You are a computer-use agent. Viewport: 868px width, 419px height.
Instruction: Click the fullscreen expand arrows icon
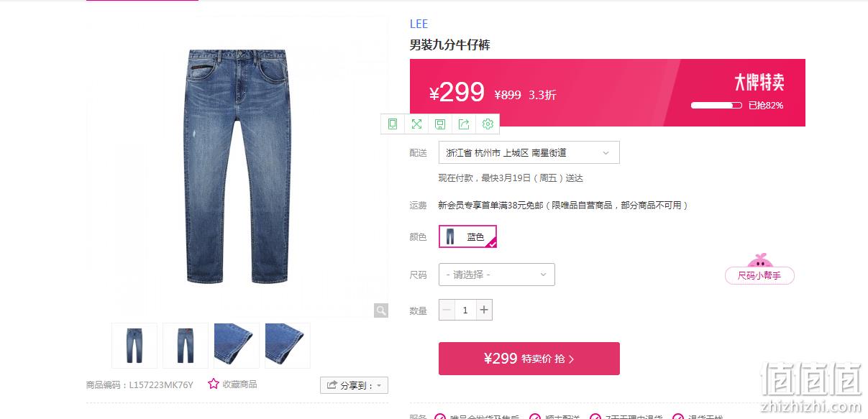416,124
